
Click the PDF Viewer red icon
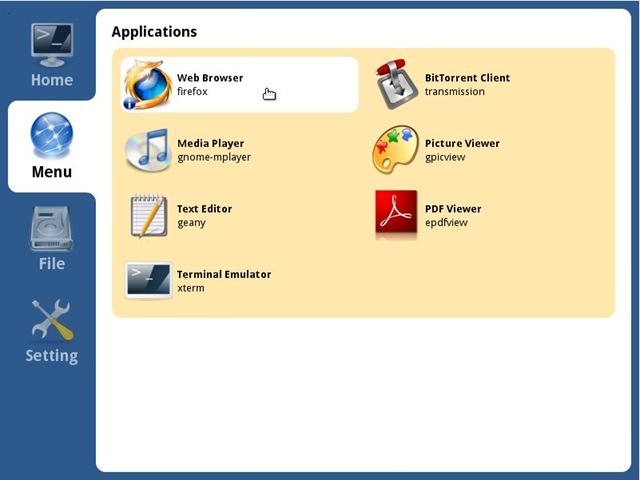click(396, 215)
